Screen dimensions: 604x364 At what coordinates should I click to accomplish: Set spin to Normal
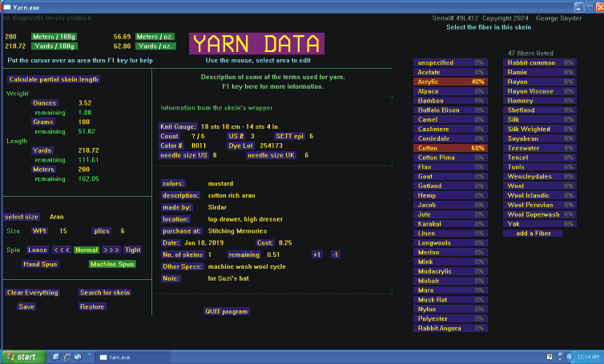coord(87,250)
